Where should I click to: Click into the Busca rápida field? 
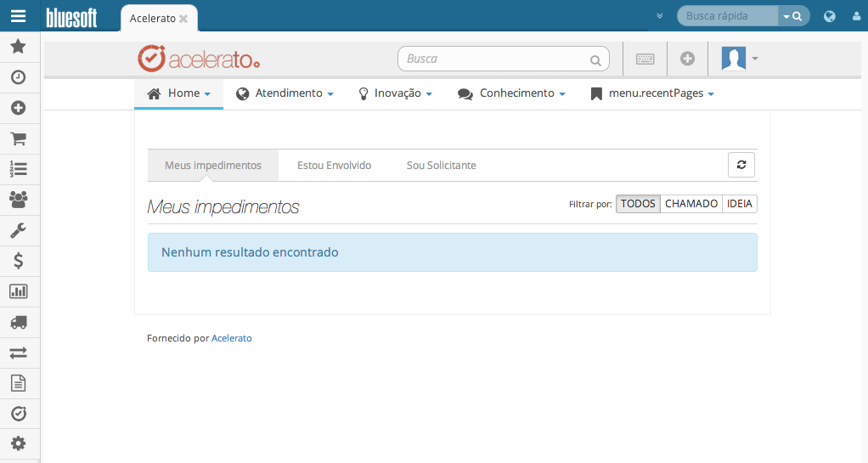(727, 16)
